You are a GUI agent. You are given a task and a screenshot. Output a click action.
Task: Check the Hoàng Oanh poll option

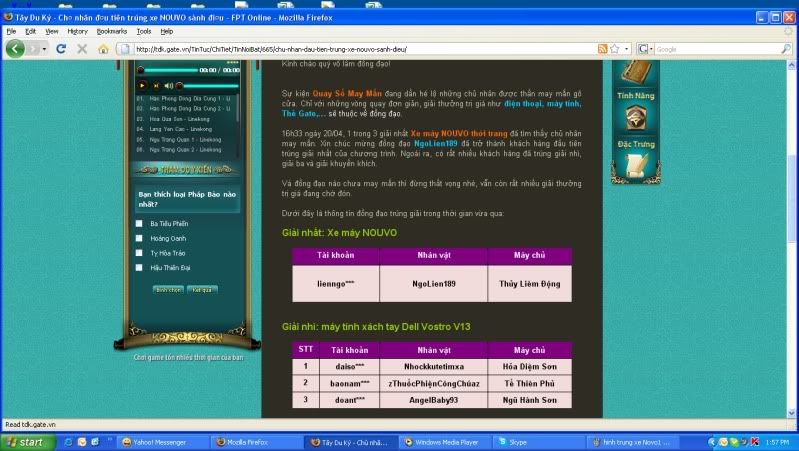pos(139,238)
